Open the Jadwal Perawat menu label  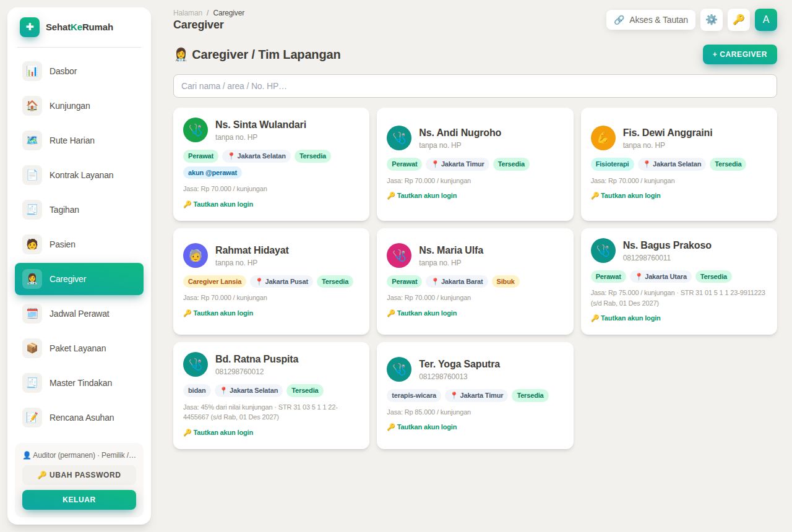(x=79, y=314)
